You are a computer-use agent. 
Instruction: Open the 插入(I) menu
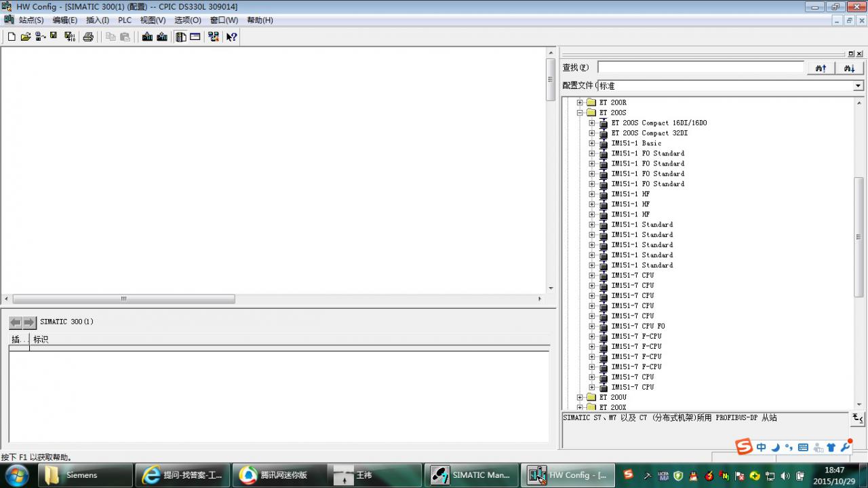[x=98, y=20]
